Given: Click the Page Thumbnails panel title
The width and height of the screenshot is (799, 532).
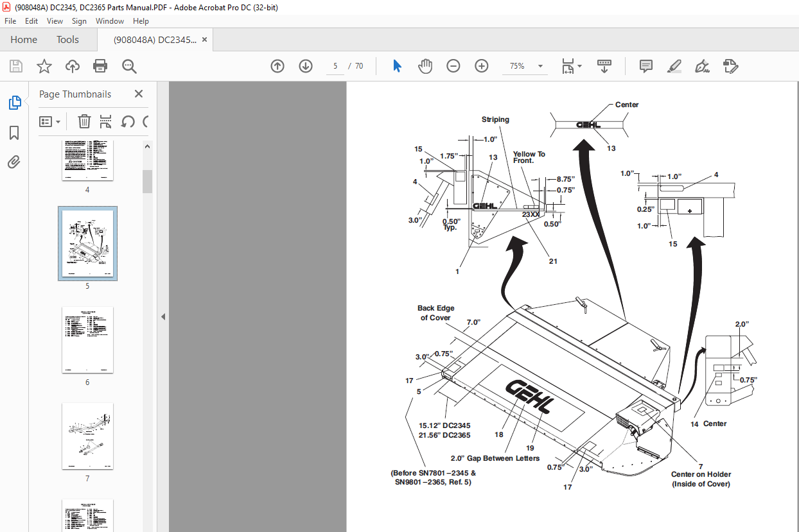Looking at the screenshot, I should (x=75, y=94).
